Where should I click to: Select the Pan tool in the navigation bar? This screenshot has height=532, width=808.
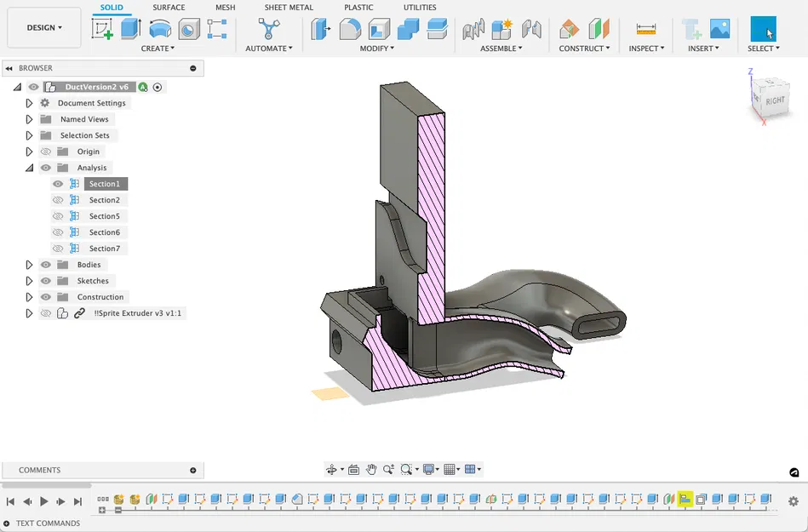point(372,468)
